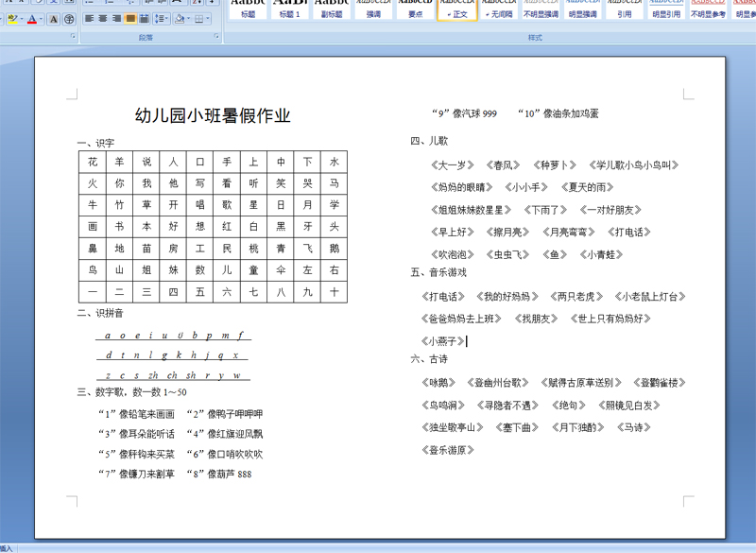Click the title 《两只老虎》

576,297
